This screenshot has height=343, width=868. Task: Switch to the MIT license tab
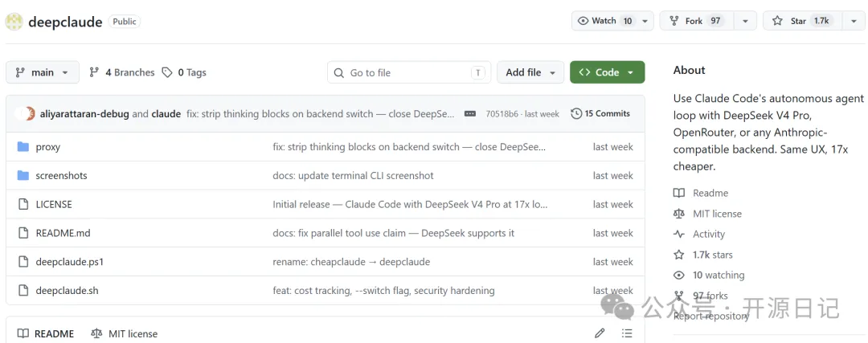125,333
